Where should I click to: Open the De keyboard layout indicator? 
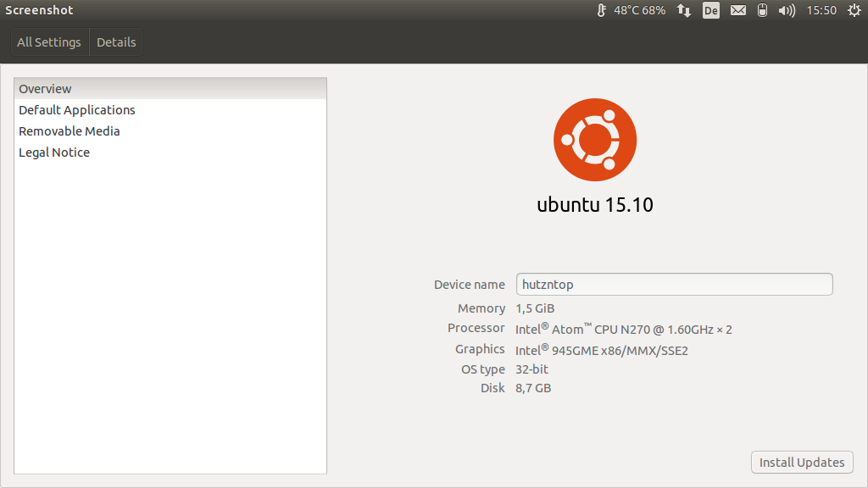click(711, 10)
